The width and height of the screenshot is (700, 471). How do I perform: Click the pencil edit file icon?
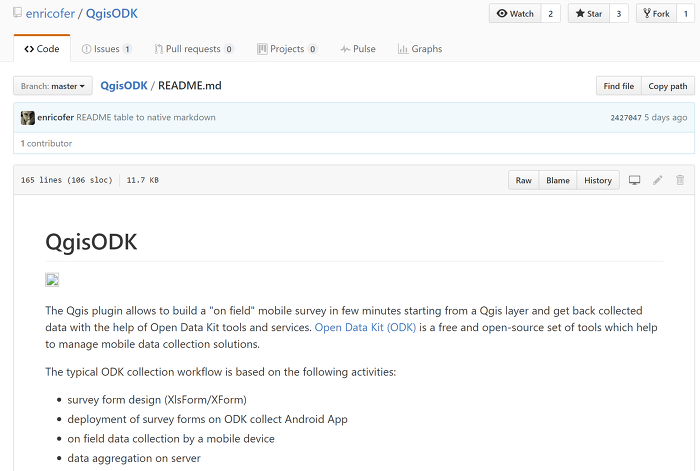(x=658, y=180)
